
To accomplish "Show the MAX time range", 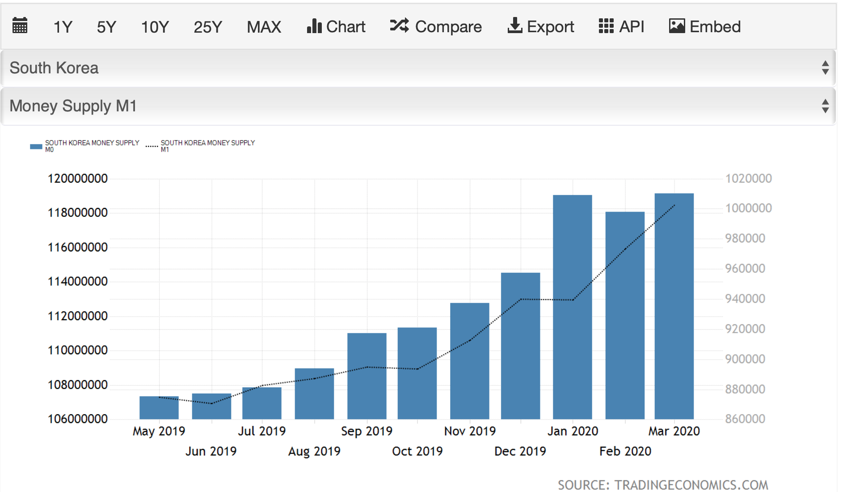I will pyautogui.click(x=264, y=27).
